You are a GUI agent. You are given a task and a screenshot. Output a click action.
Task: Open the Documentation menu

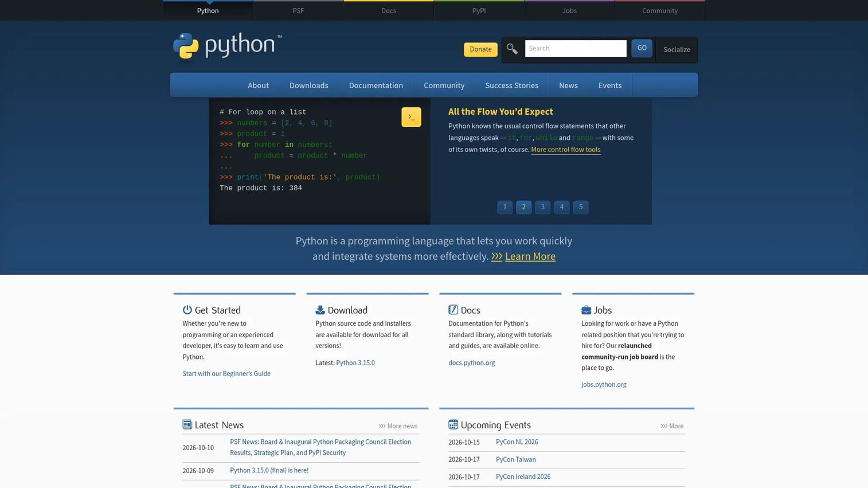coord(376,85)
